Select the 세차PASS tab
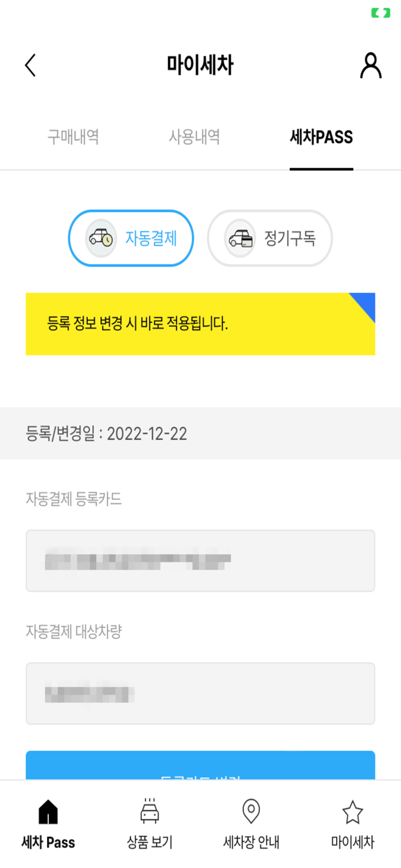This screenshot has height=868, width=401. [x=321, y=137]
